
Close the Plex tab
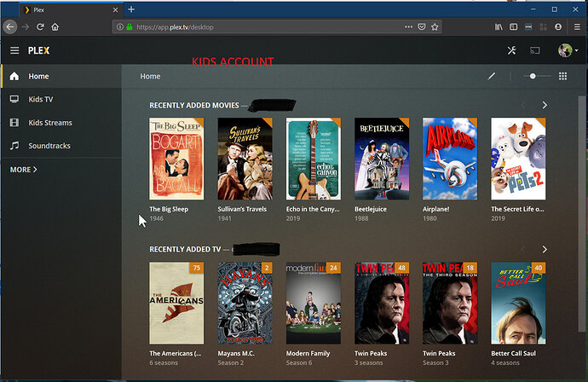tap(116, 10)
